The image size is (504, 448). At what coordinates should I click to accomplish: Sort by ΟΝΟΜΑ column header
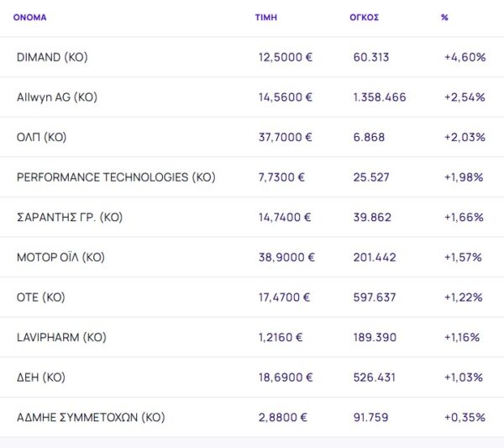[x=30, y=18]
